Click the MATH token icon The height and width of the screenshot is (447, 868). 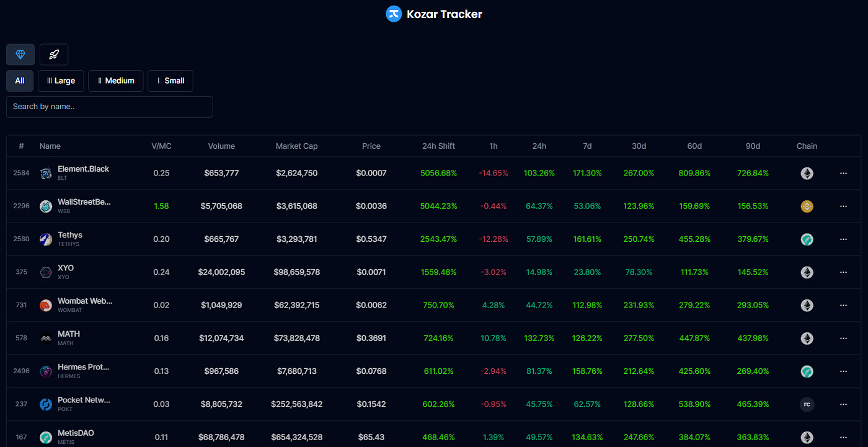click(x=46, y=339)
